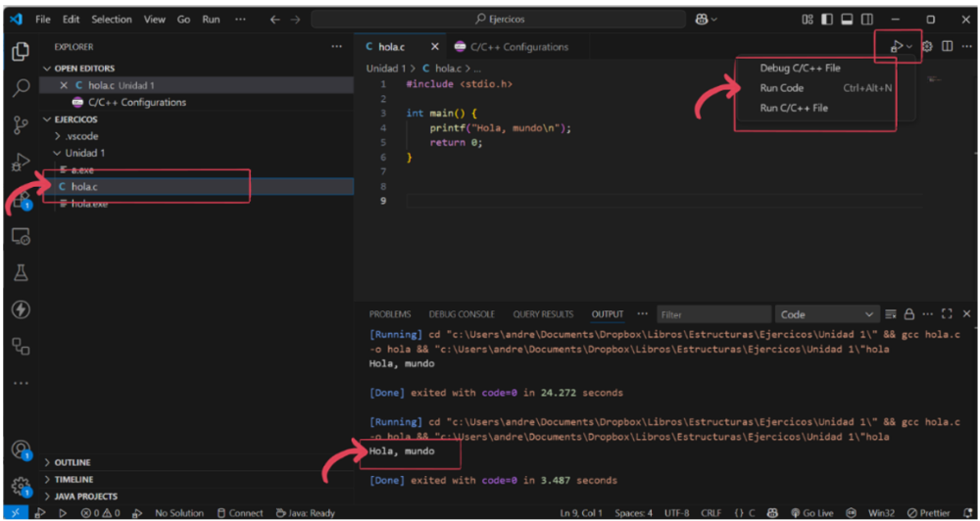Viewport: 980px width, 521px height.
Task: Expand the OUTLINE section
Action: [73, 462]
